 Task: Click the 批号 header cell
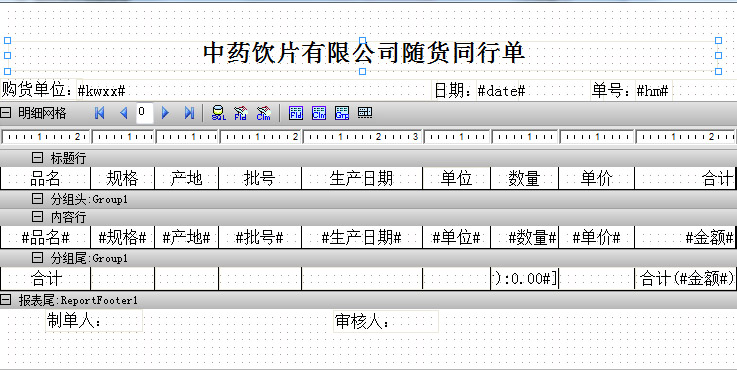click(259, 178)
